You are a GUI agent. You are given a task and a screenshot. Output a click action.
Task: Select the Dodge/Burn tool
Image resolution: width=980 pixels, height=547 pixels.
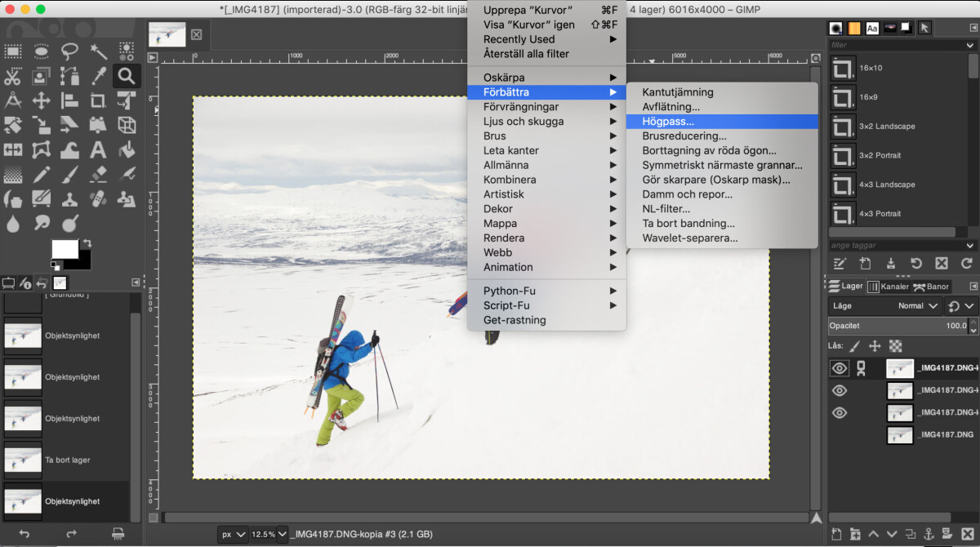tap(70, 222)
